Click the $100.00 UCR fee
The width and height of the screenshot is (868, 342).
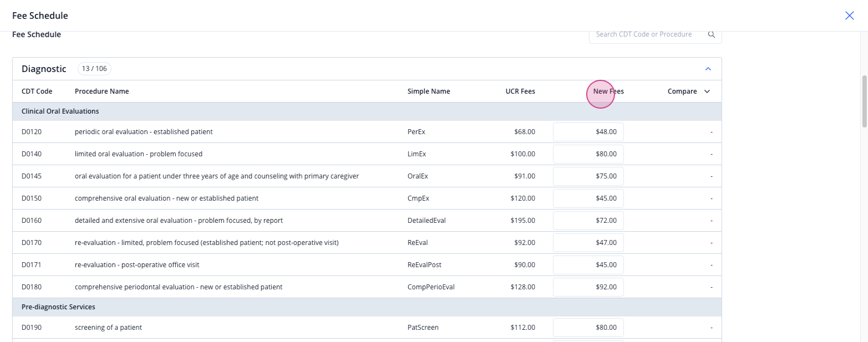pos(523,154)
